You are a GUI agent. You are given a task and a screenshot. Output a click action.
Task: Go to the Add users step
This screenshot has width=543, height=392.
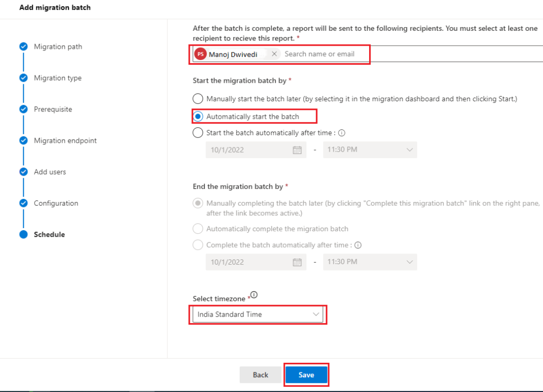(x=50, y=172)
